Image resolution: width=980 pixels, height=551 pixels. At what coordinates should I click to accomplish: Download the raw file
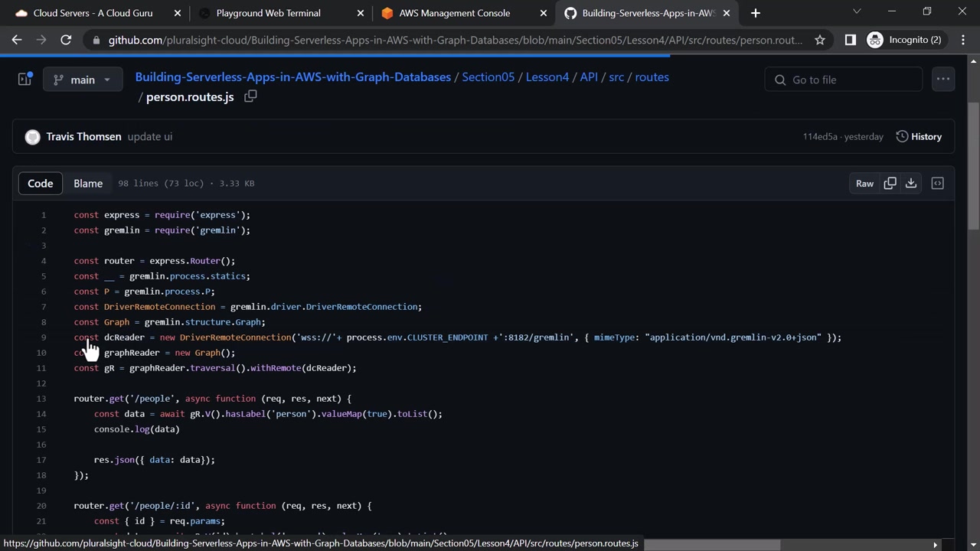click(911, 184)
